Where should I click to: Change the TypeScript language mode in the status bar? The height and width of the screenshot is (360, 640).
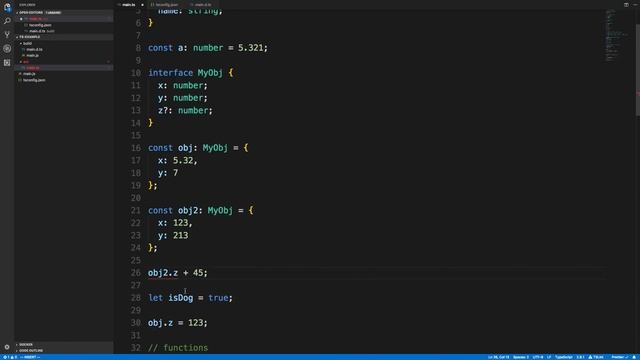(x=564, y=357)
